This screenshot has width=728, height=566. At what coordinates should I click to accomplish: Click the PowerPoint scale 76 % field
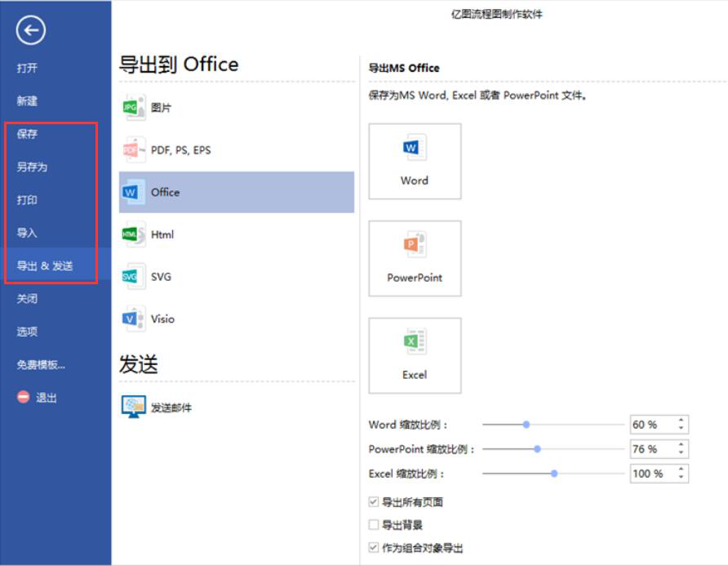pos(659,449)
